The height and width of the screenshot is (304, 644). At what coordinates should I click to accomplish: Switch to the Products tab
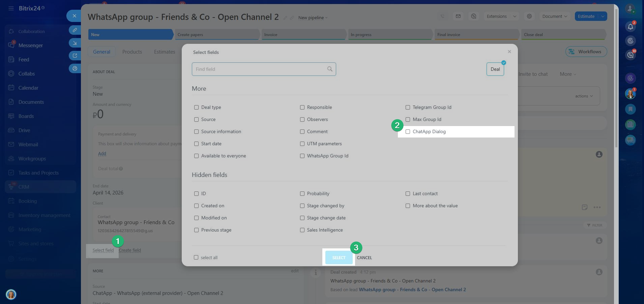(132, 52)
